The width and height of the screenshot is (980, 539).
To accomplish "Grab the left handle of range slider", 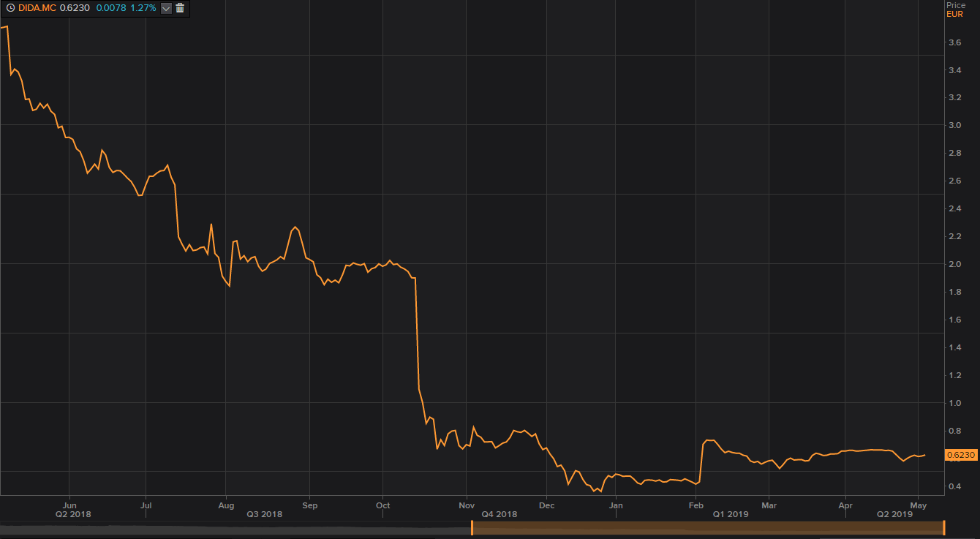I will (472, 527).
